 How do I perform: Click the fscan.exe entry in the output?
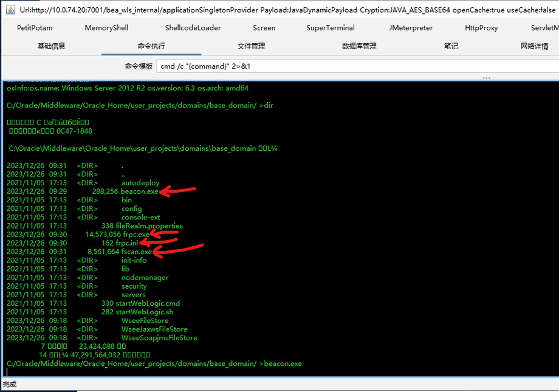pyautogui.click(x=137, y=252)
